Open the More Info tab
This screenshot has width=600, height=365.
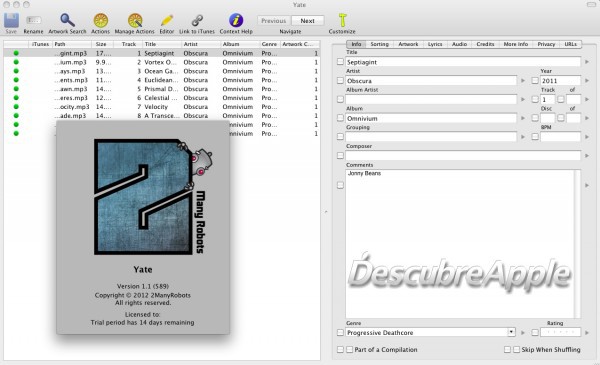click(x=516, y=44)
